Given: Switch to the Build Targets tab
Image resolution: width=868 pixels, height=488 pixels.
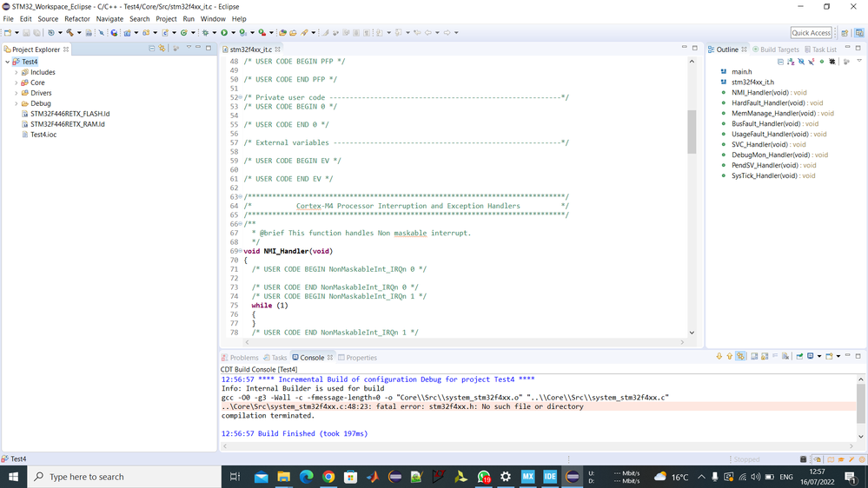Looking at the screenshot, I should pos(776,49).
